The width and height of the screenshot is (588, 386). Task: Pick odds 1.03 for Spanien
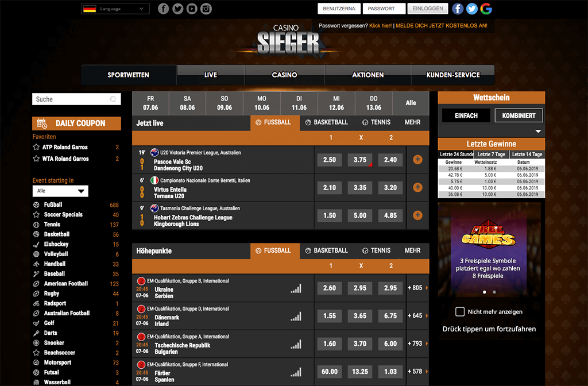[x=390, y=372]
